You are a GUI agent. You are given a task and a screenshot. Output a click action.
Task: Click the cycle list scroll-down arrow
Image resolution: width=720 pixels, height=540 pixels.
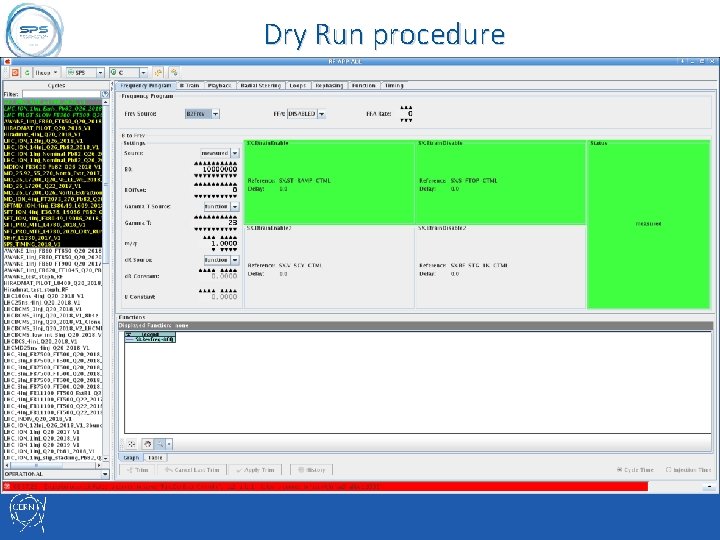[x=106, y=458]
